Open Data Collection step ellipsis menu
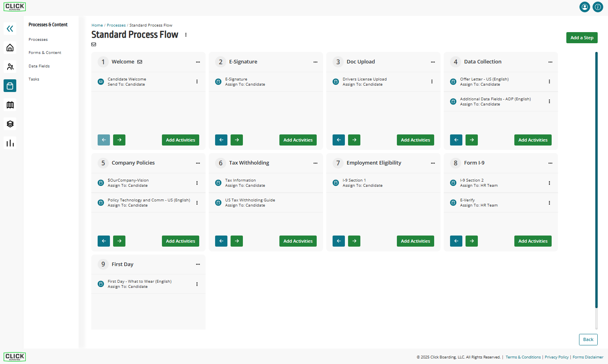This screenshot has height=364, width=608. 550,62
